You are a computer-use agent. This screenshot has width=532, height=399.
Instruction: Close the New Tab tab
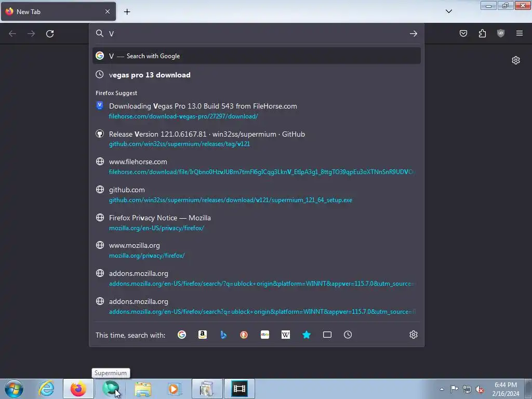coord(107,11)
